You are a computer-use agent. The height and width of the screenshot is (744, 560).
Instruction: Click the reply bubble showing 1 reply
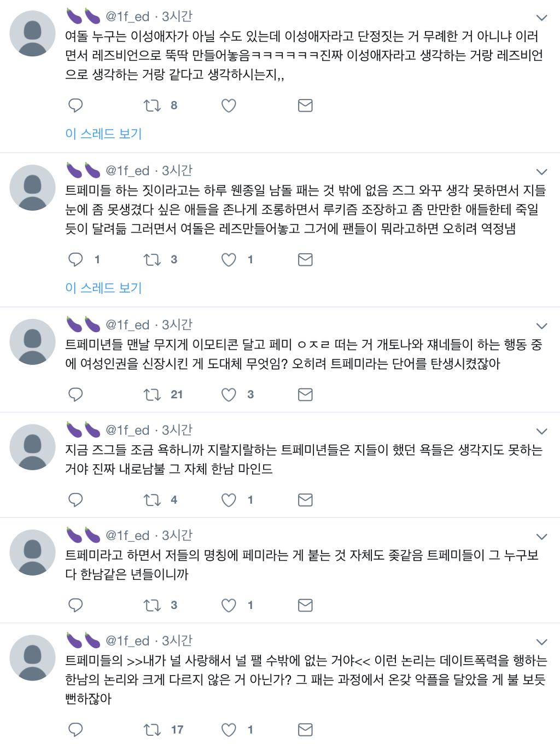tap(75, 260)
